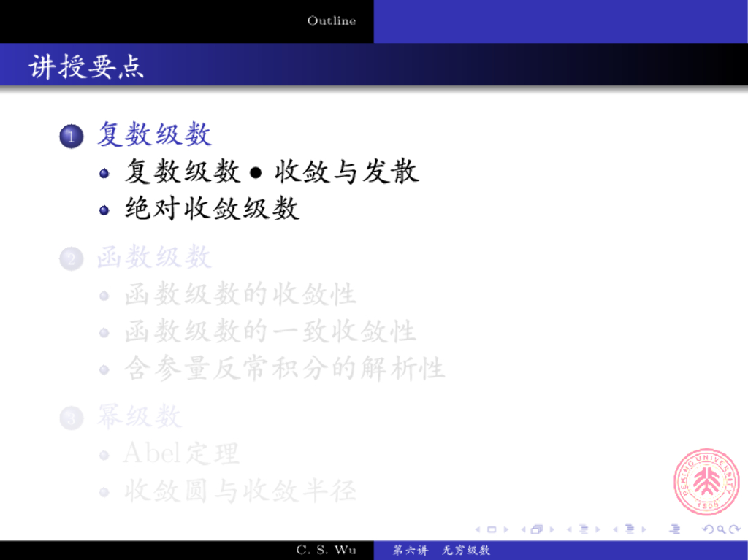Click the subsection navigation icon
Image resolution: width=748 pixels, height=560 pixels.
click(584, 529)
